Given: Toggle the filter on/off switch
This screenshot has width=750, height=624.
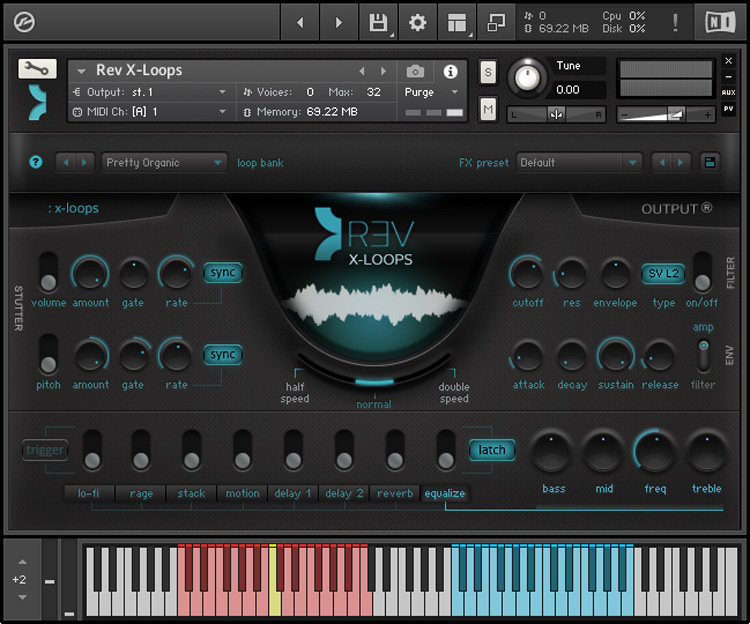Looking at the screenshot, I should [702, 272].
